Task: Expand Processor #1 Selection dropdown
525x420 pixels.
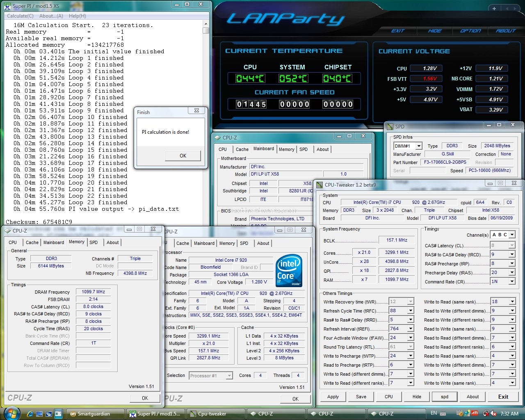Action: (x=229, y=376)
